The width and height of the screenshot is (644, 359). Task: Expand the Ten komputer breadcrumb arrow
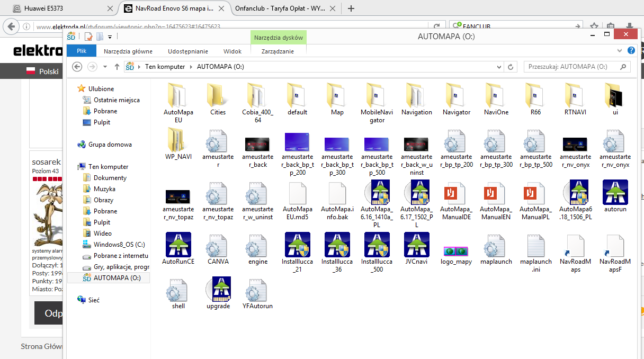click(191, 67)
